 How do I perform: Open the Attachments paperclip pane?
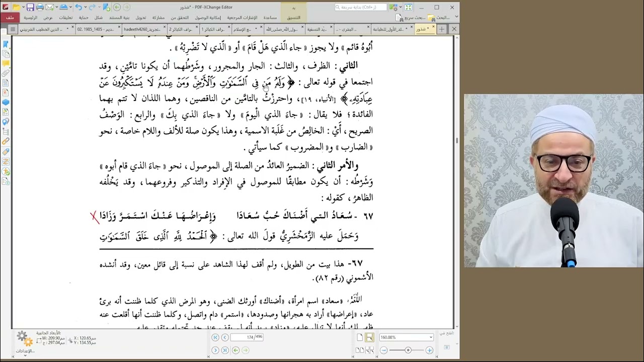point(6,73)
